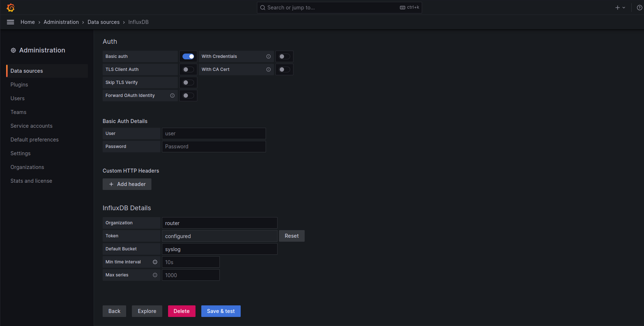Go to Data sources breadcrumb
644x326 pixels.
point(103,22)
